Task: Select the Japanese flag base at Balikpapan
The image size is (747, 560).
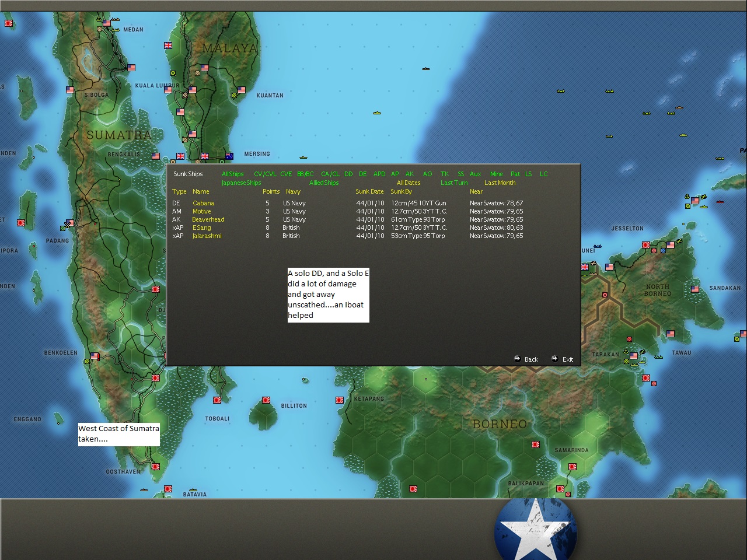Action: [560, 489]
